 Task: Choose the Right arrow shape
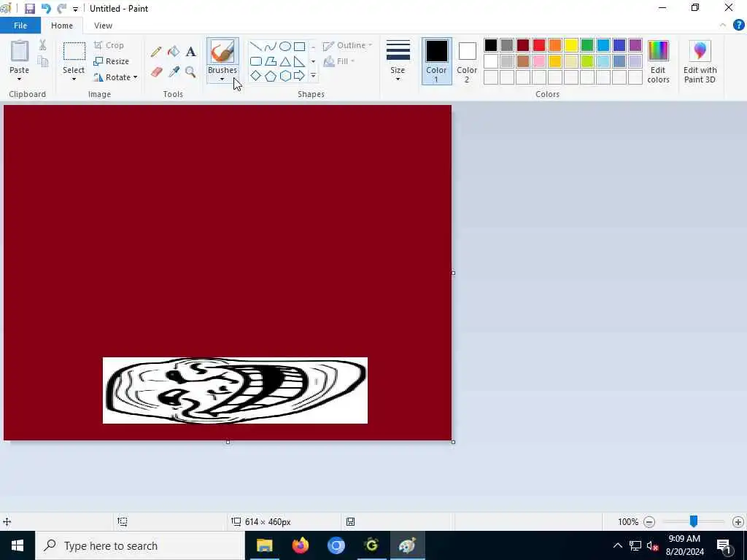(x=299, y=76)
